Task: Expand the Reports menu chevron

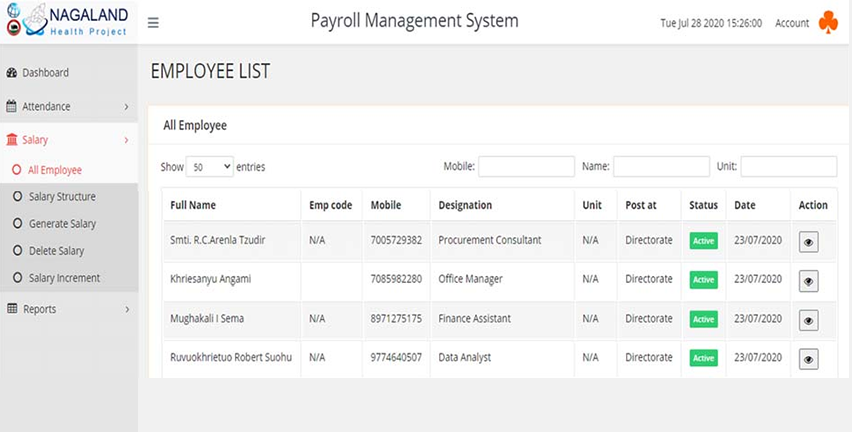Action: [127, 309]
